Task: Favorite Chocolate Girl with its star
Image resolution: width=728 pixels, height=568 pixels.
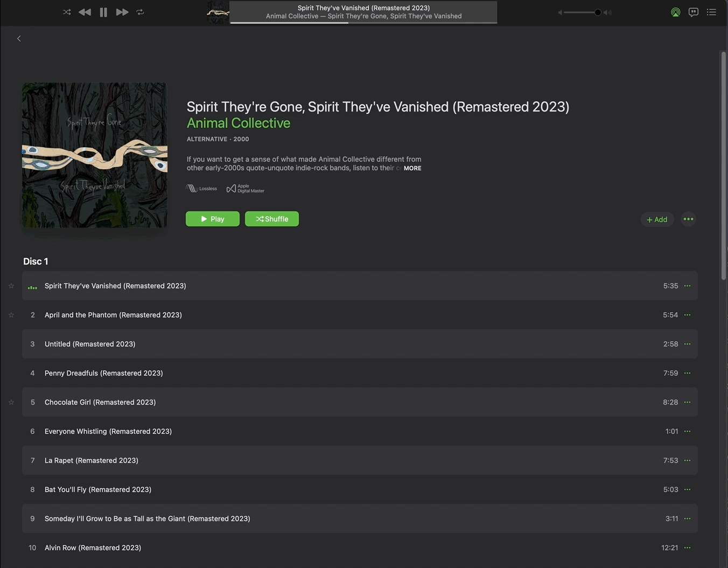Action: pyautogui.click(x=11, y=402)
